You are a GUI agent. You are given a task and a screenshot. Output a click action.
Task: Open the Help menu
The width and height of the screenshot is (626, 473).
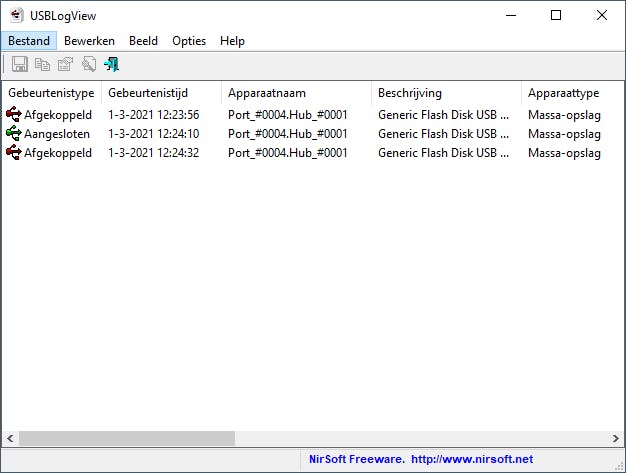point(232,41)
